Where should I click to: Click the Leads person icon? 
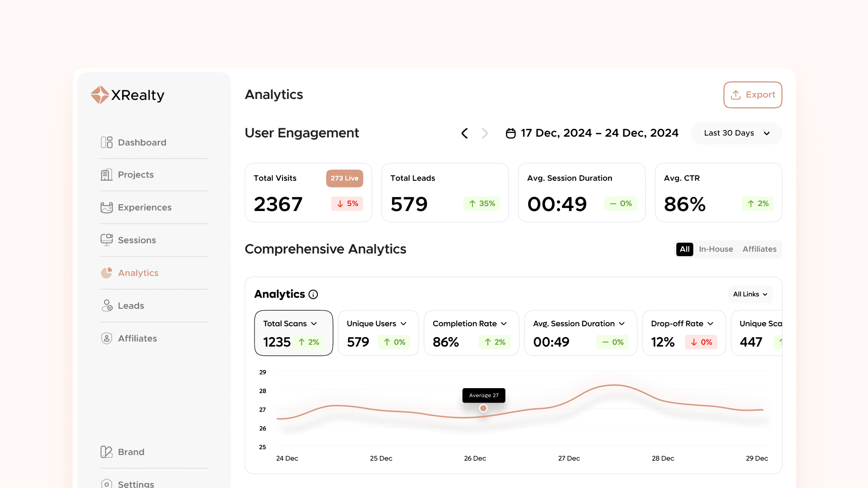click(x=107, y=306)
